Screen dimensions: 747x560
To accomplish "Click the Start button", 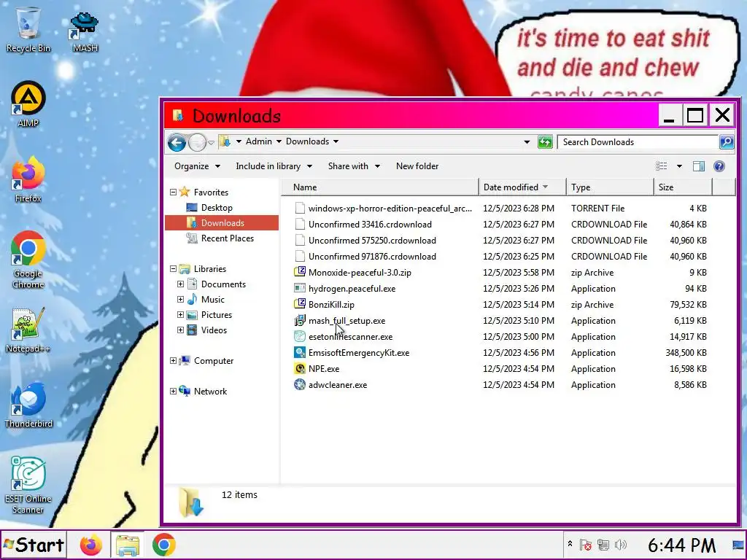I will point(34,545).
